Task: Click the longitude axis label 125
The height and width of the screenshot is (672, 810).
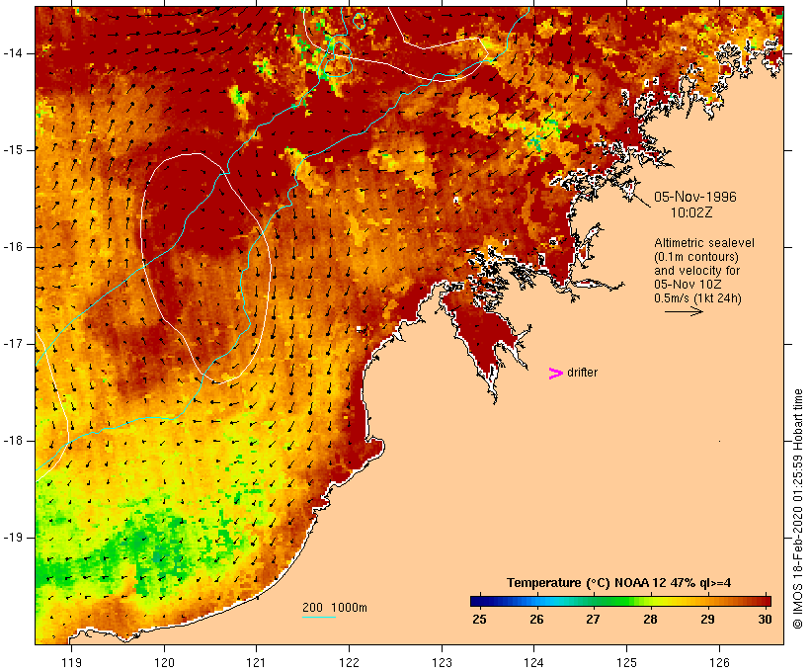Action: 627,663
